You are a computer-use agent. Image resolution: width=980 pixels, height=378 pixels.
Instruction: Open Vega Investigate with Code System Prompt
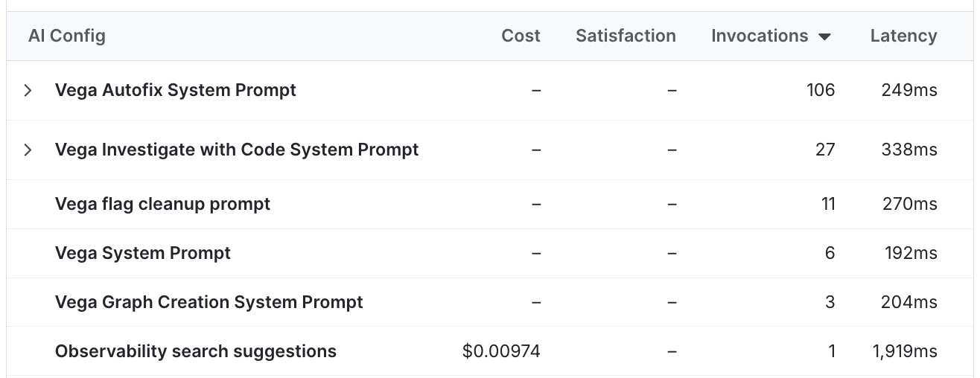(x=237, y=150)
